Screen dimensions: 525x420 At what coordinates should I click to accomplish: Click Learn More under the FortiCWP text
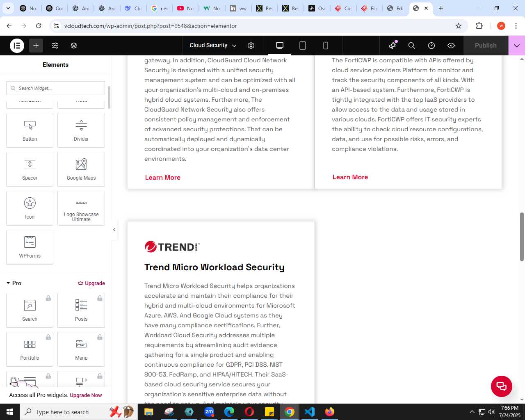[350, 177]
